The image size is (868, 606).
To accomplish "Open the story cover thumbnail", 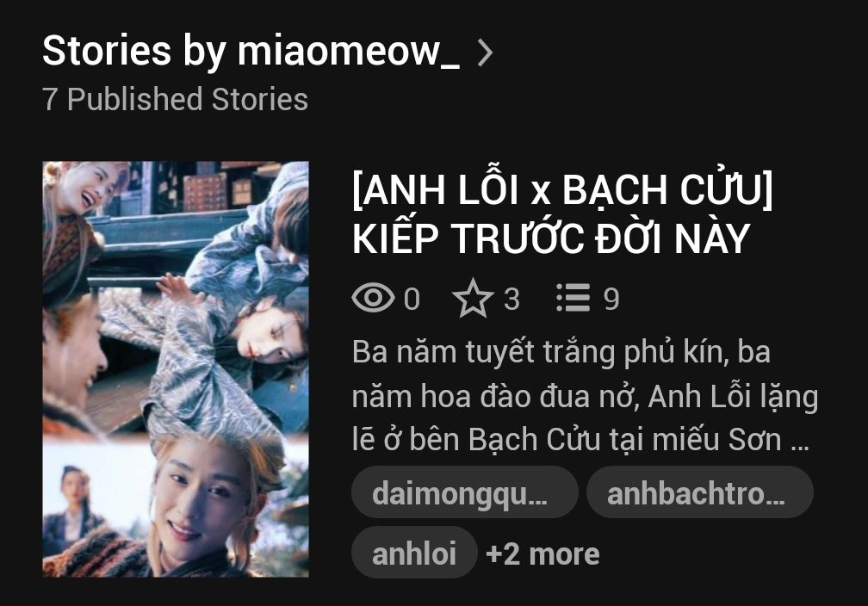I will [176, 369].
